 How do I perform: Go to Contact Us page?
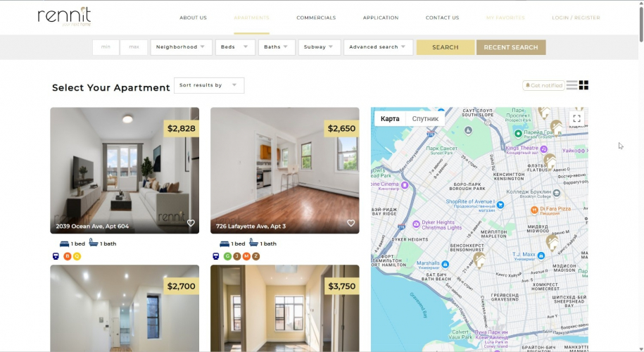[442, 18]
